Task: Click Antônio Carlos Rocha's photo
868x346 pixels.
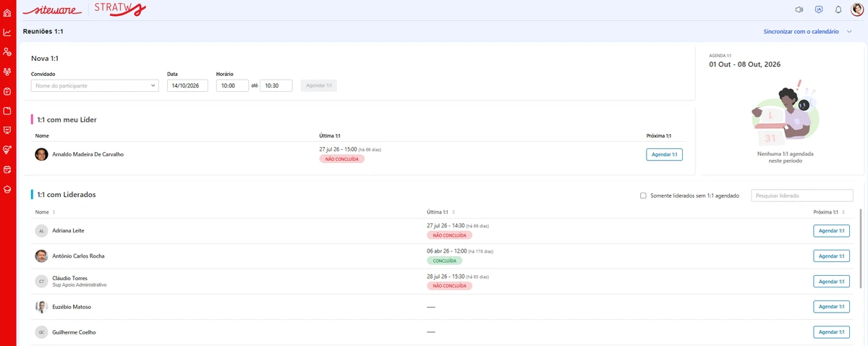Action: coord(41,256)
